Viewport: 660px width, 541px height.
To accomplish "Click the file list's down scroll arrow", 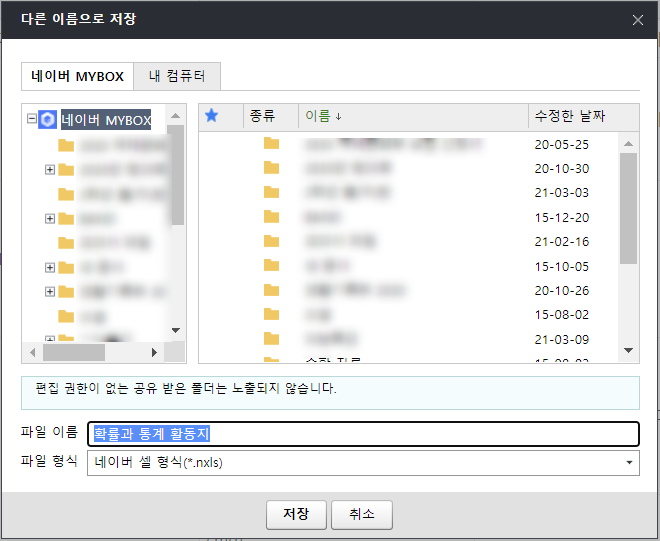I will coord(628,350).
